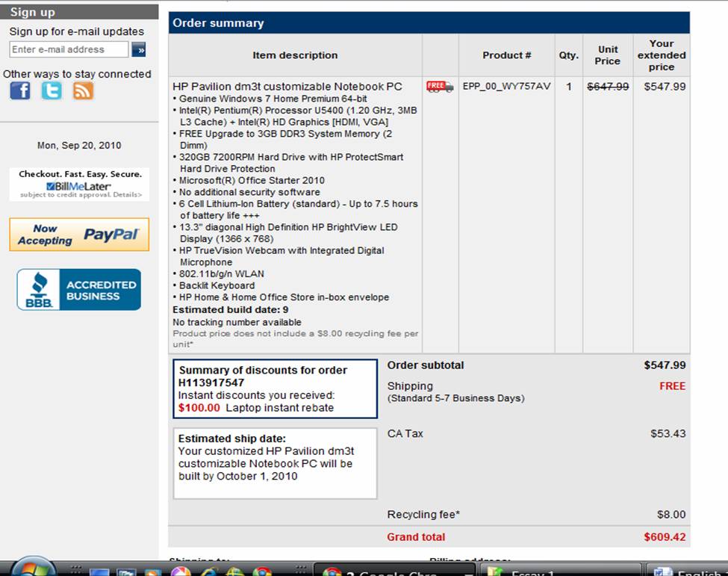The height and width of the screenshot is (576, 728).
Task: Click the Windows Start orb
Action: tap(33, 568)
